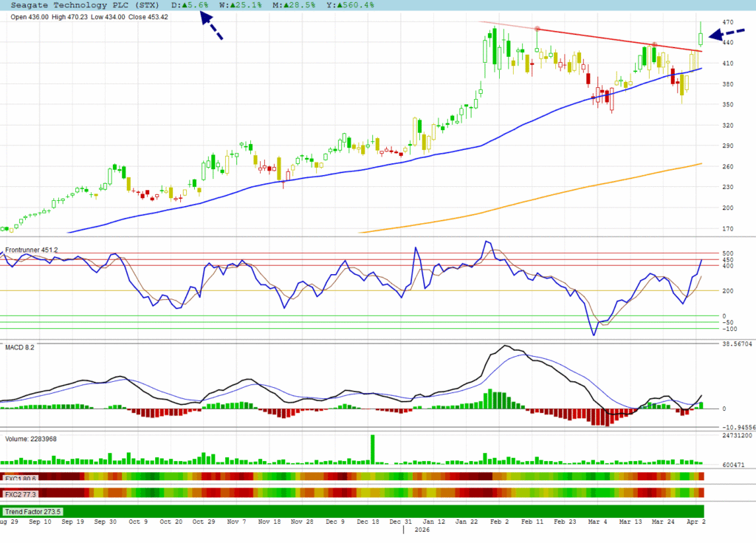756x543 pixels.
Task: Select the red trendline anchor near Feb 11
Action: 537,30
